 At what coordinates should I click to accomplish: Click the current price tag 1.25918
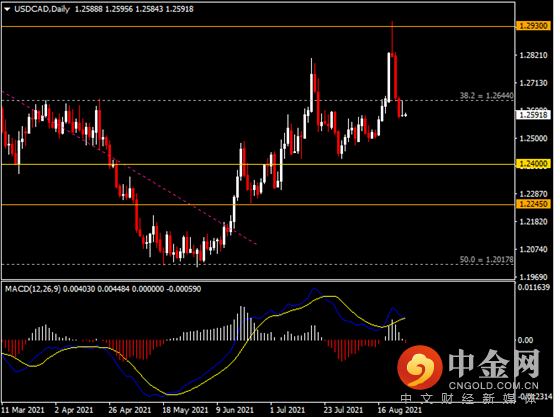click(x=534, y=115)
